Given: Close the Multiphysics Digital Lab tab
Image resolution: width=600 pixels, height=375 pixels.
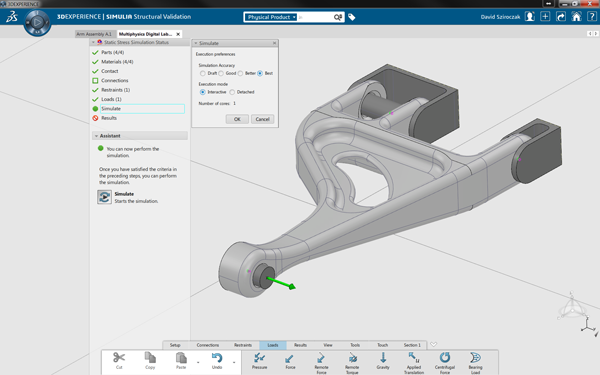Looking at the screenshot, I should (x=178, y=34).
